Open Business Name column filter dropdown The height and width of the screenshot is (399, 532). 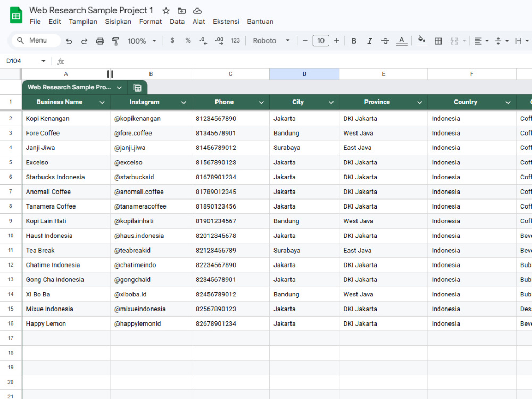tap(102, 103)
